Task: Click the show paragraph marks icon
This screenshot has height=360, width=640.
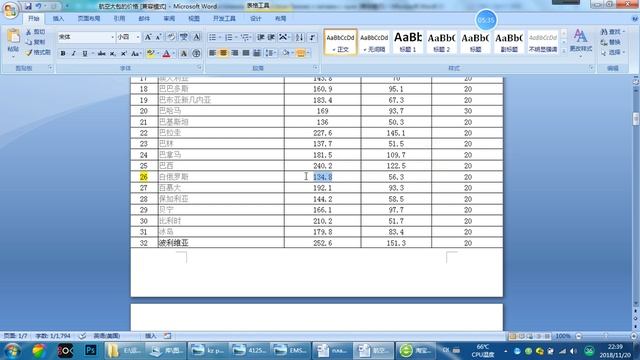Action: [x=312, y=38]
